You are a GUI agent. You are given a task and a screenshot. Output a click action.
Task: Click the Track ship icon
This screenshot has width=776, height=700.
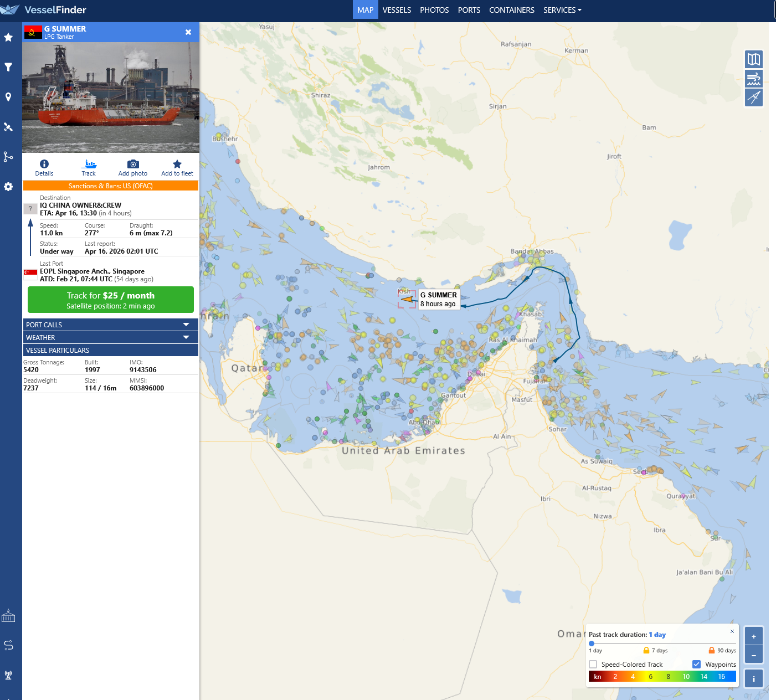(x=89, y=167)
